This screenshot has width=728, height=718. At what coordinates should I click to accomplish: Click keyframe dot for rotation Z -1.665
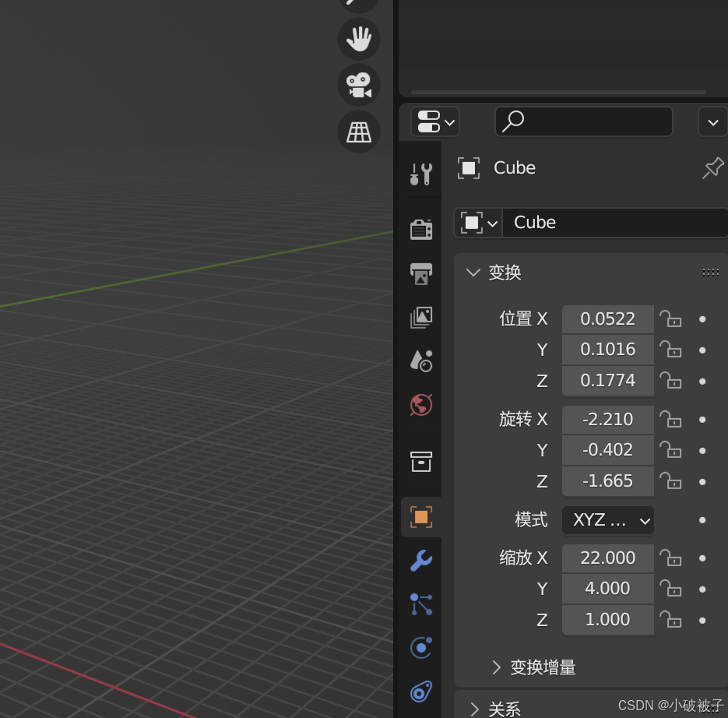pyautogui.click(x=702, y=482)
